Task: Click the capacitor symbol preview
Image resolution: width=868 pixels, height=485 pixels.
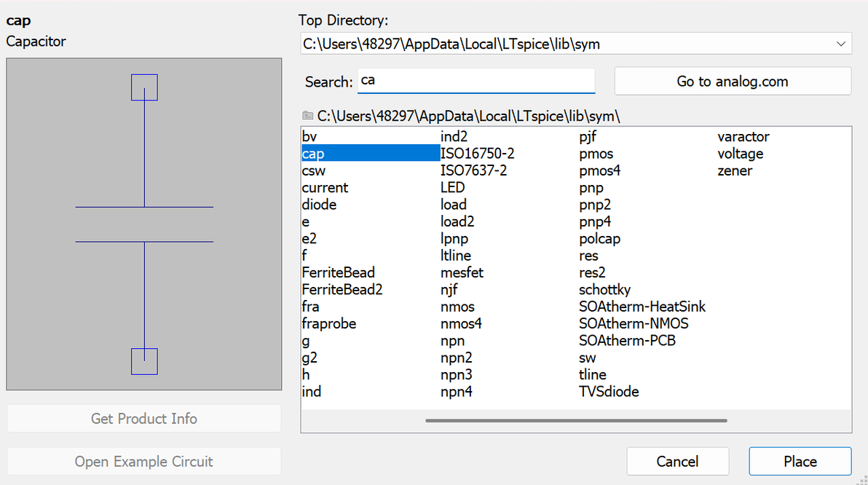Action: (x=144, y=224)
